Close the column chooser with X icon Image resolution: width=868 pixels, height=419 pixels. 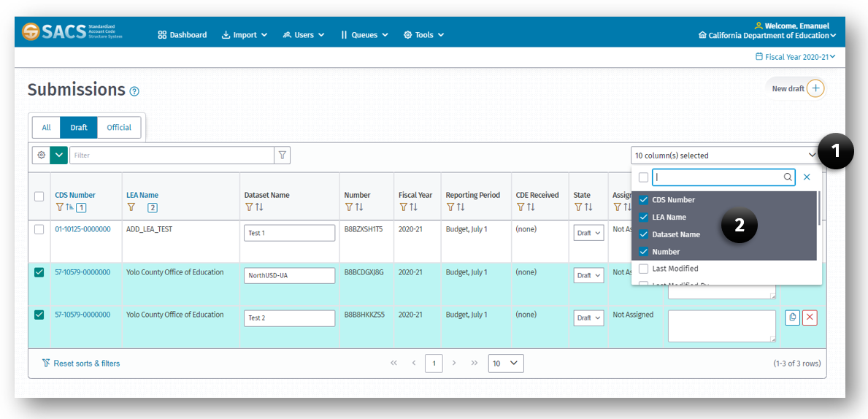pos(807,177)
